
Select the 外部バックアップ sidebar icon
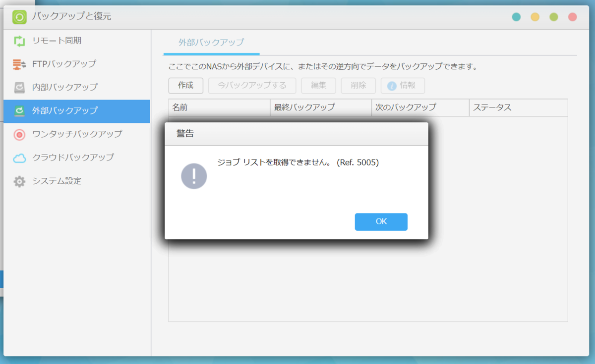[x=18, y=111]
